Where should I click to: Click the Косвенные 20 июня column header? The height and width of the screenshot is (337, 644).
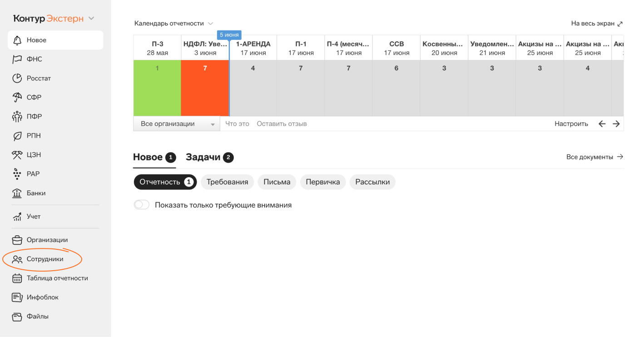click(444, 48)
